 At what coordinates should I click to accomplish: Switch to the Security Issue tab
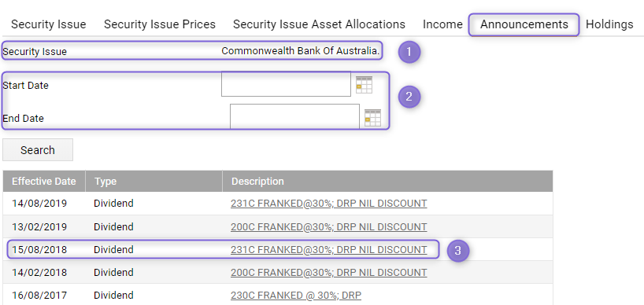click(x=49, y=24)
